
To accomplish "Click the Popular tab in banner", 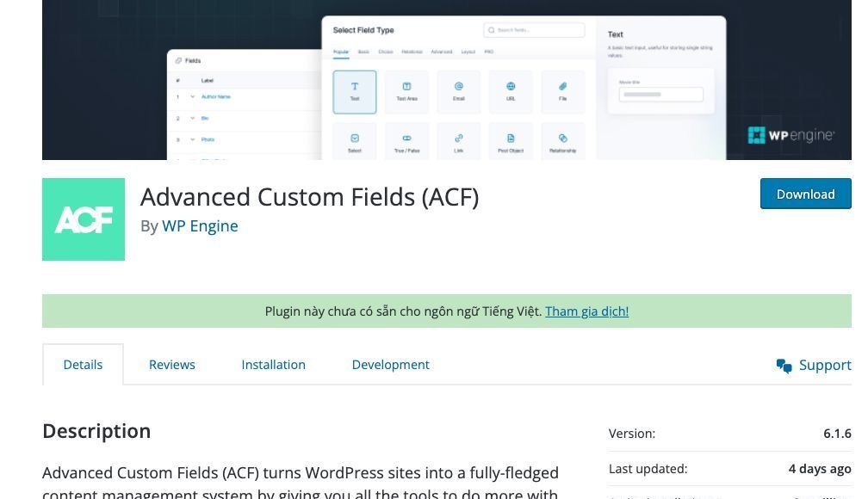I will 341,52.
